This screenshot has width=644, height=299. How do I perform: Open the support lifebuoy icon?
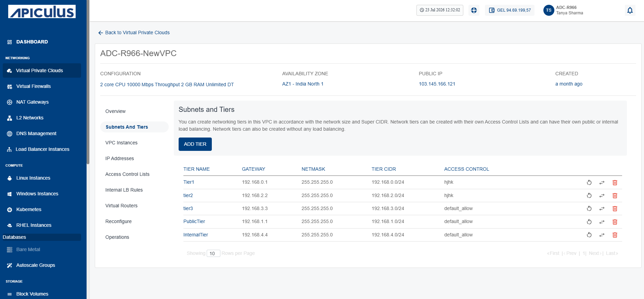click(x=474, y=10)
